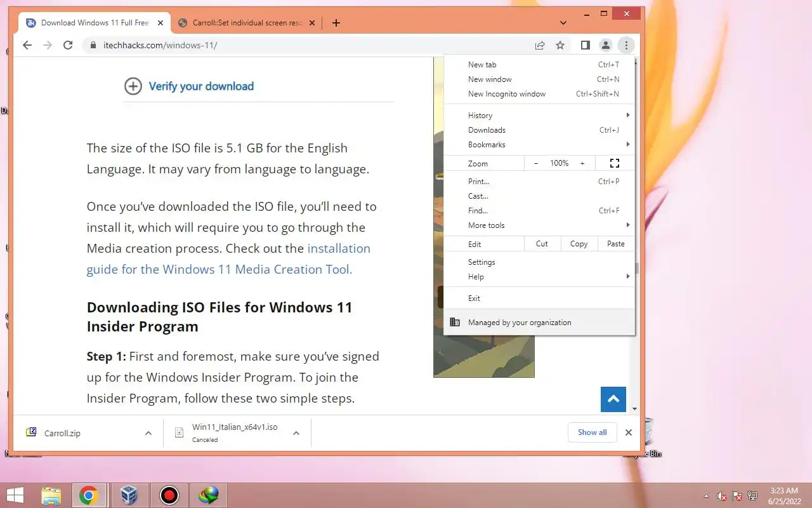The height and width of the screenshot is (508, 812).
Task: Choose New tab from the menu
Action: (x=539, y=65)
